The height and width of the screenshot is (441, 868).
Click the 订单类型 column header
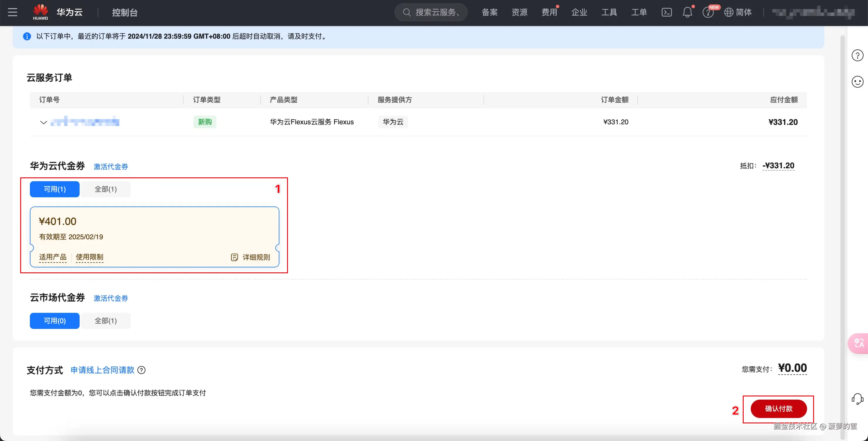206,100
